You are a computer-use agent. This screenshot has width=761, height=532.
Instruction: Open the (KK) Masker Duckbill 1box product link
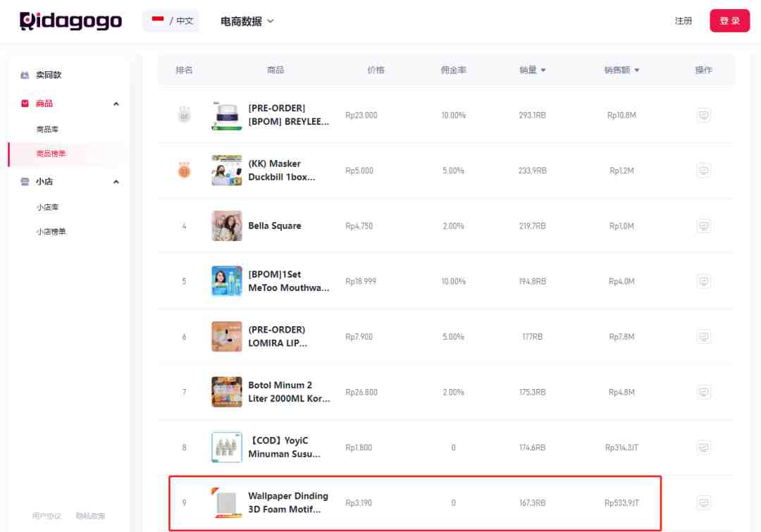[x=281, y=171]
